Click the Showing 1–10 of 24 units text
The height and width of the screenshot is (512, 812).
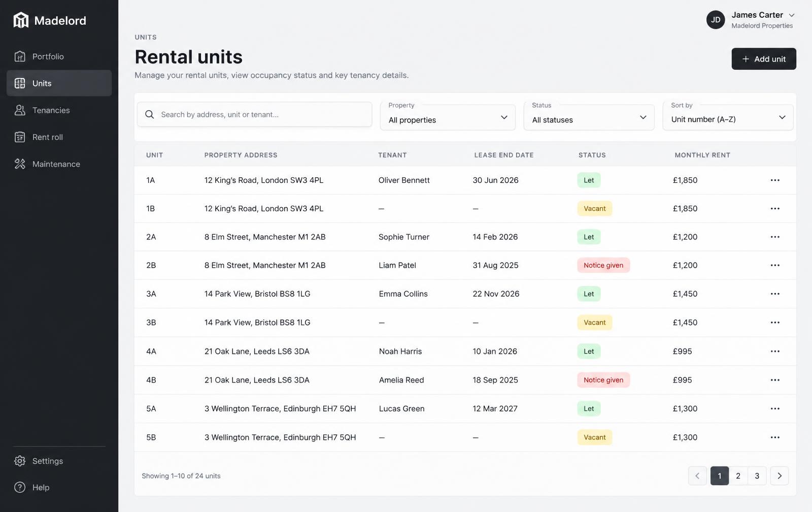tap(181, 476)
